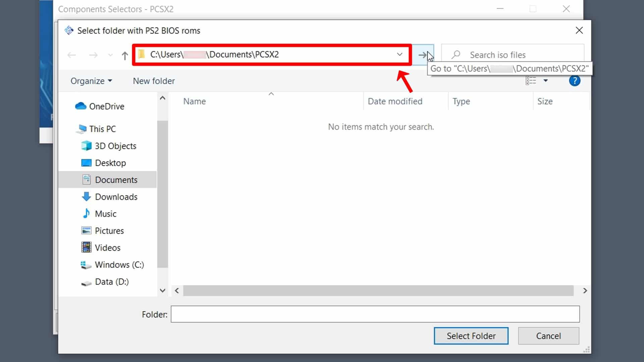Click the search magnifier icon
The height and width of the screenshot is (362, 644).
point(456,55)
